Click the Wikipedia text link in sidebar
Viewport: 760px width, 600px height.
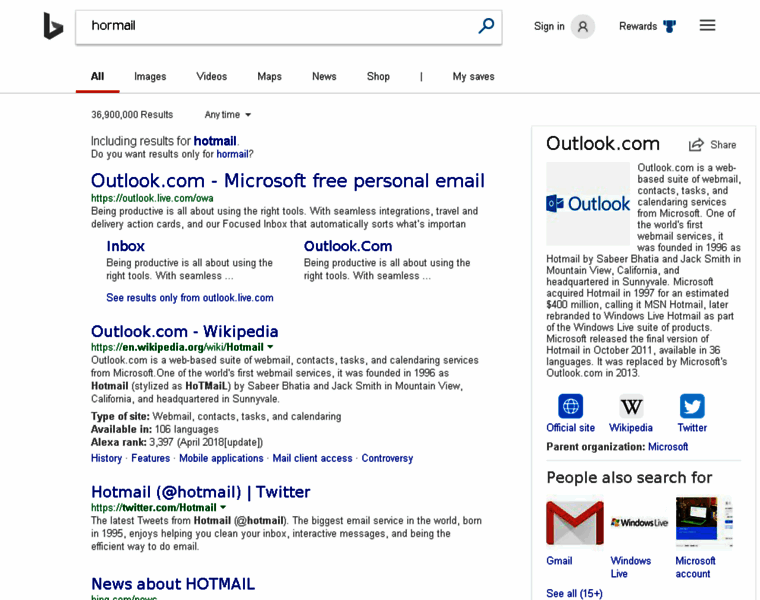(631, 427)
